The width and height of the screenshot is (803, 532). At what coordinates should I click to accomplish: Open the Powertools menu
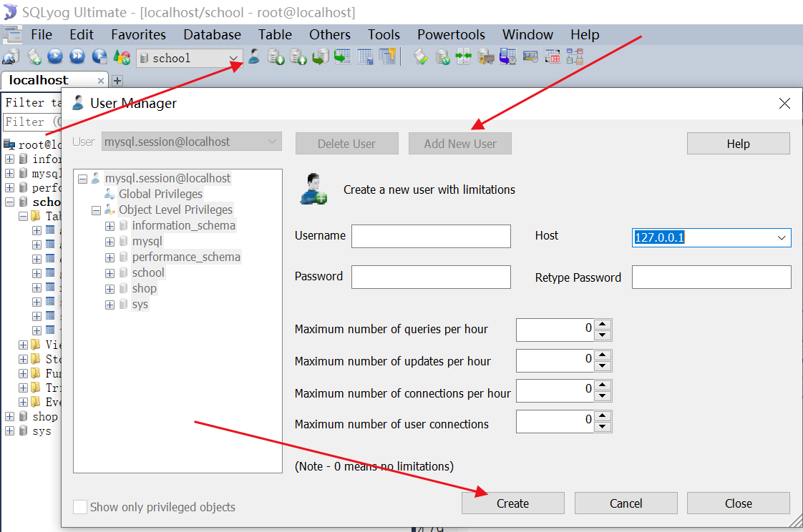[x=451, y=35]
